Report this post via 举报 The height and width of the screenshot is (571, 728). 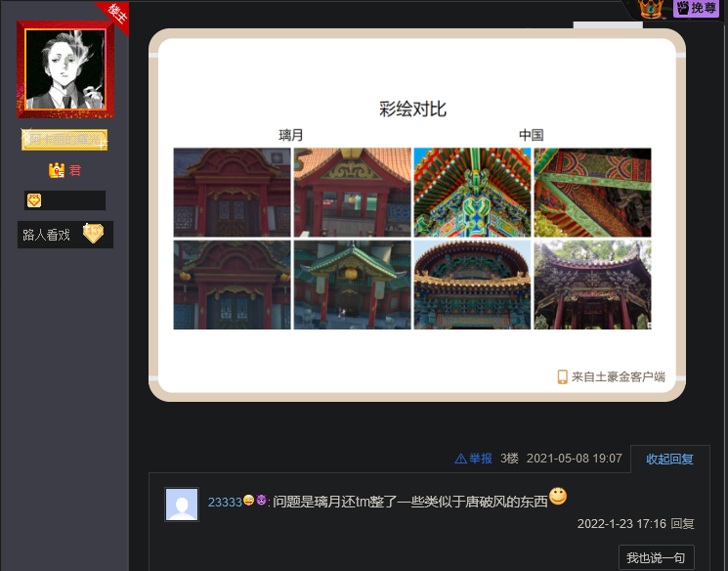coord(481,459)
